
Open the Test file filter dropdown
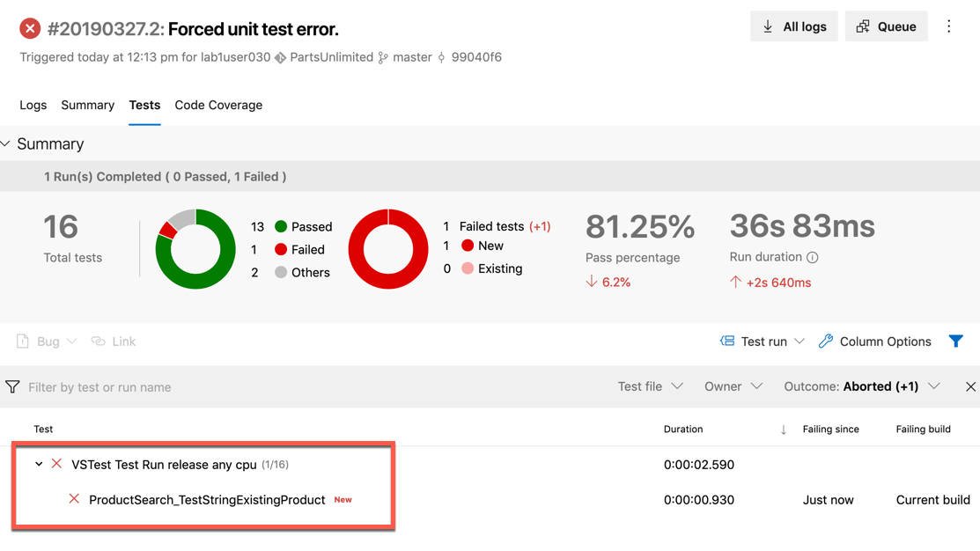(651, 386)
